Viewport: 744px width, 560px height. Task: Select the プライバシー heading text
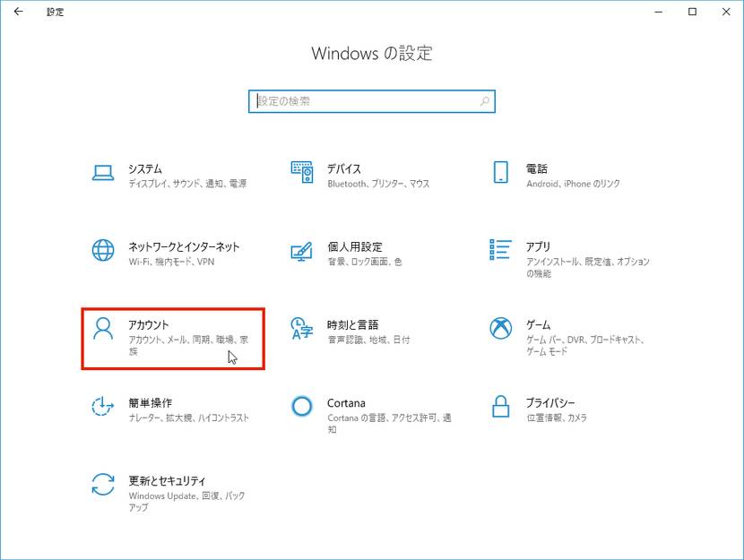click(550, 403)
